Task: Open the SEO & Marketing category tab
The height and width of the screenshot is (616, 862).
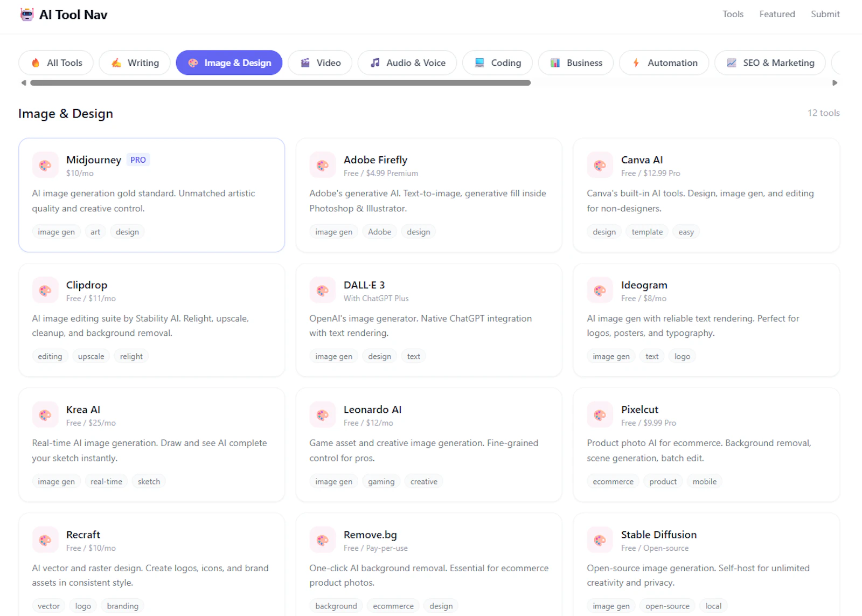Action: 770,63
